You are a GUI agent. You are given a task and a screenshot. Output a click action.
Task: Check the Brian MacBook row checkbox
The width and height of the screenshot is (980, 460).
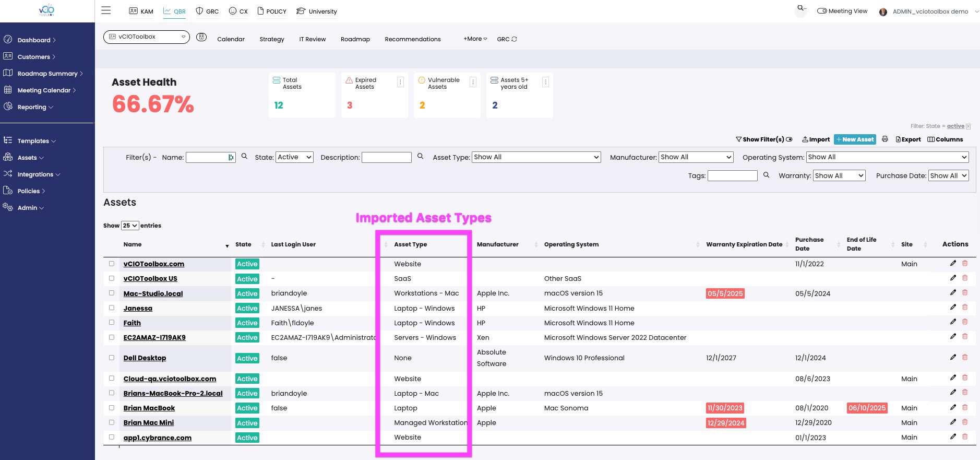point(112,408)
